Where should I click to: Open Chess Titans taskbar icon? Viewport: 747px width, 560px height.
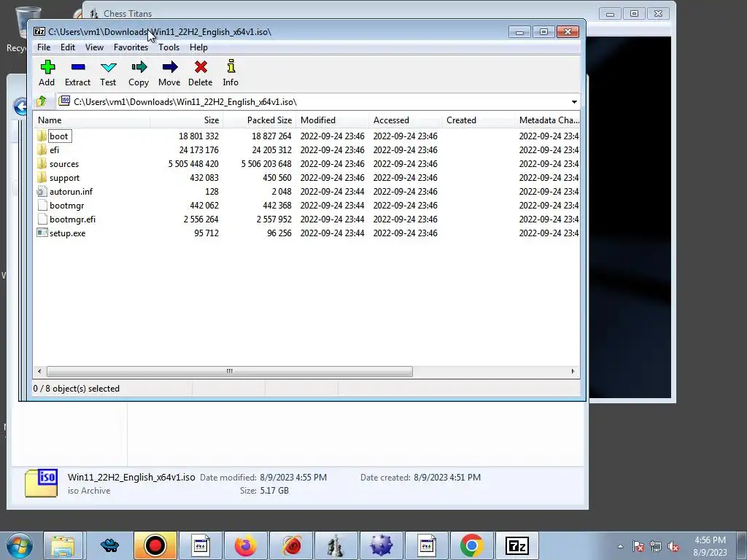(x=336, y=545)
